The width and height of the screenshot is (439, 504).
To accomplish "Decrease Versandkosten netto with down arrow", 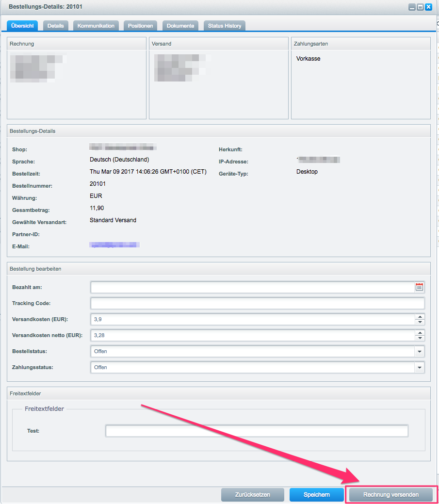I will tap(420, 338).
